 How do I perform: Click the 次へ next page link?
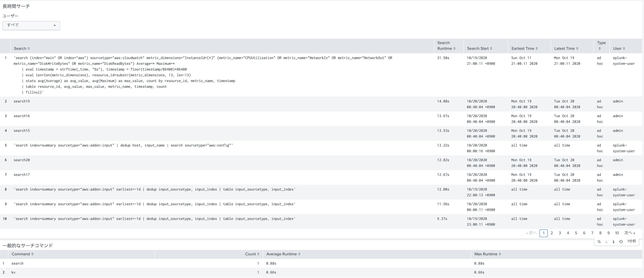coord(629,233)
